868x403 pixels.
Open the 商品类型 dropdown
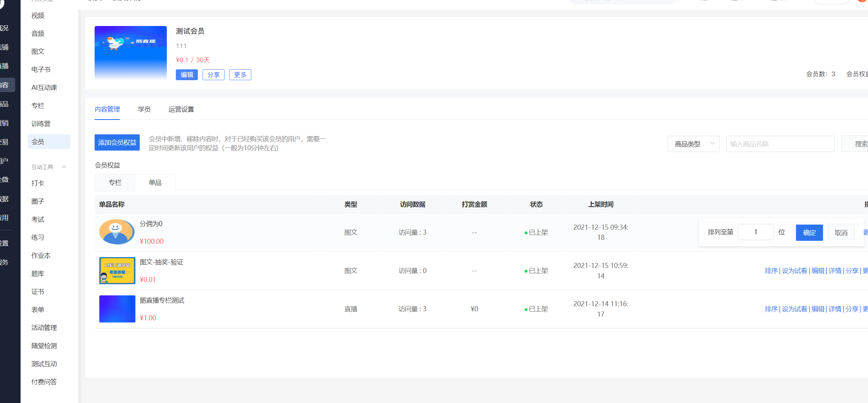(694, 144)
